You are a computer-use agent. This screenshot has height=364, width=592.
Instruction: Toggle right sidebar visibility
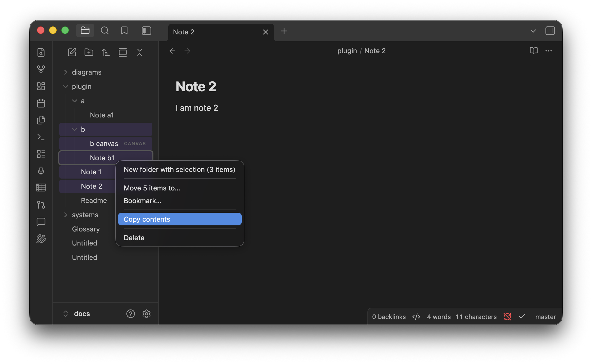click(x=550, y=31)
